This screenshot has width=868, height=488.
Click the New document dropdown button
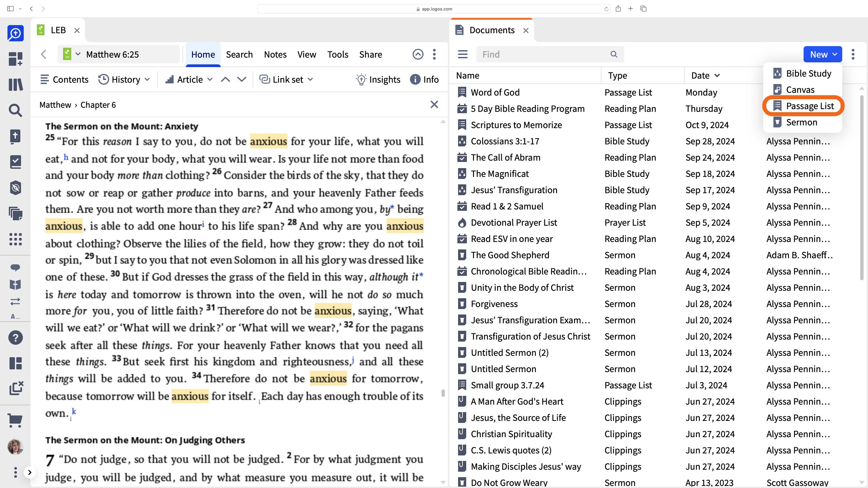823,54
